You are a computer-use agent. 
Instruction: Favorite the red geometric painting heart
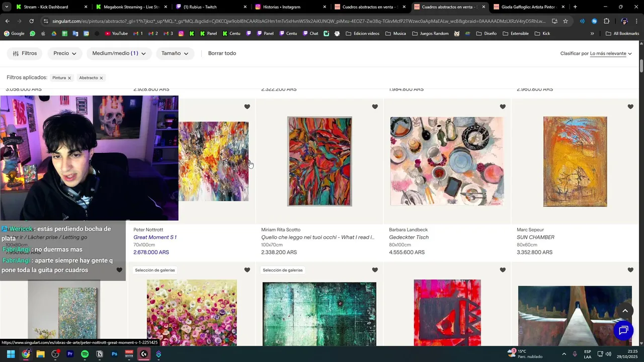tap(503, 270)
